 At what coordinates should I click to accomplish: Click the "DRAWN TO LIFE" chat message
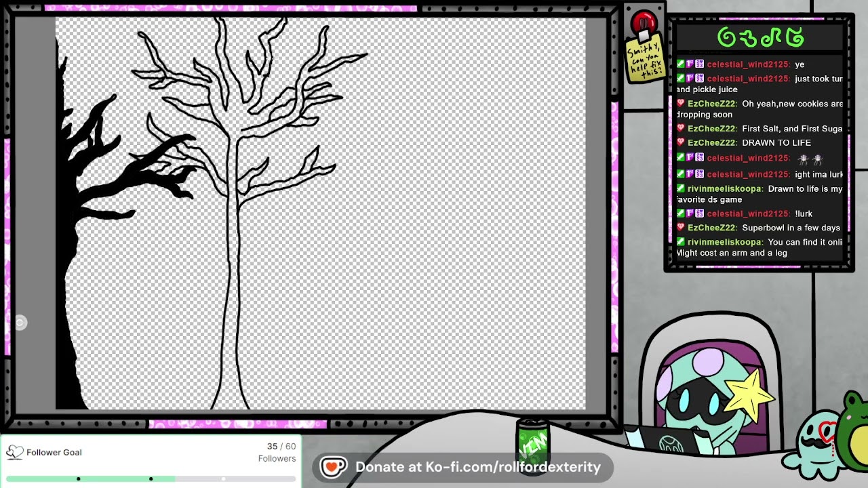coord(776,142)
